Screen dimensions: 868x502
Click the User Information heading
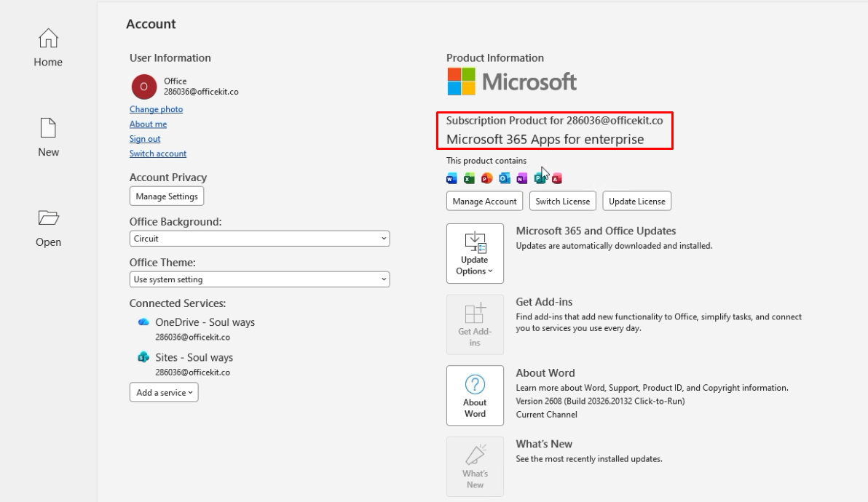(x=170, y=58)
